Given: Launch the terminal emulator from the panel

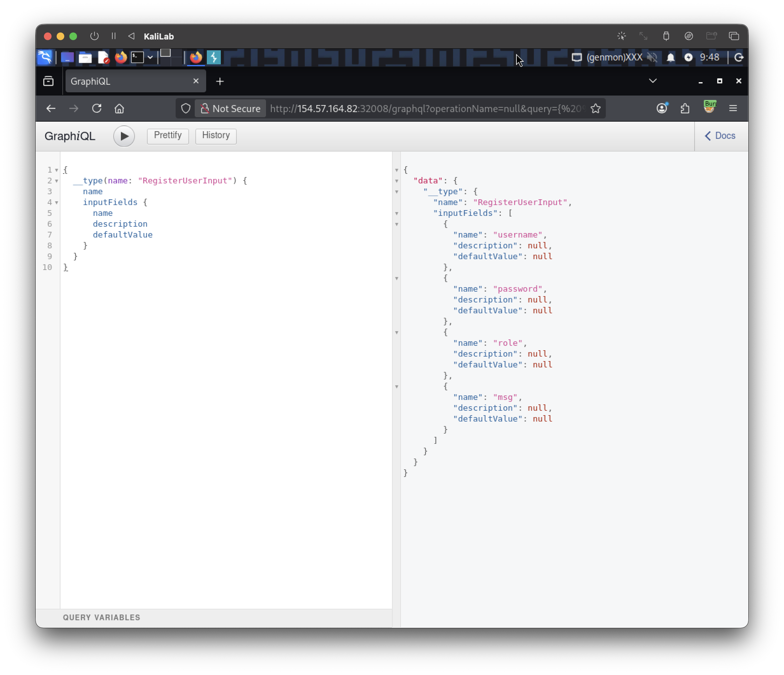Looking at the screenshot, I should [137, 58].
